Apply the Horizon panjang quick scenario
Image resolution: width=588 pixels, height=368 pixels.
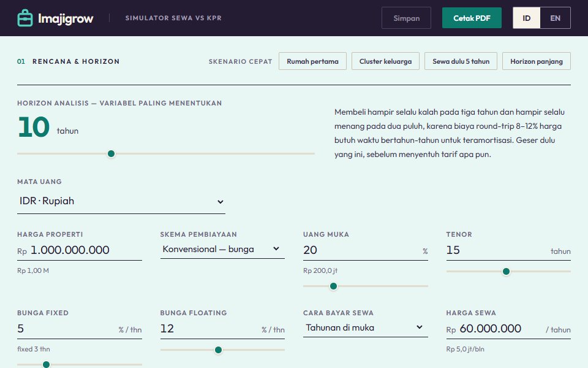(x=537, y=61)
